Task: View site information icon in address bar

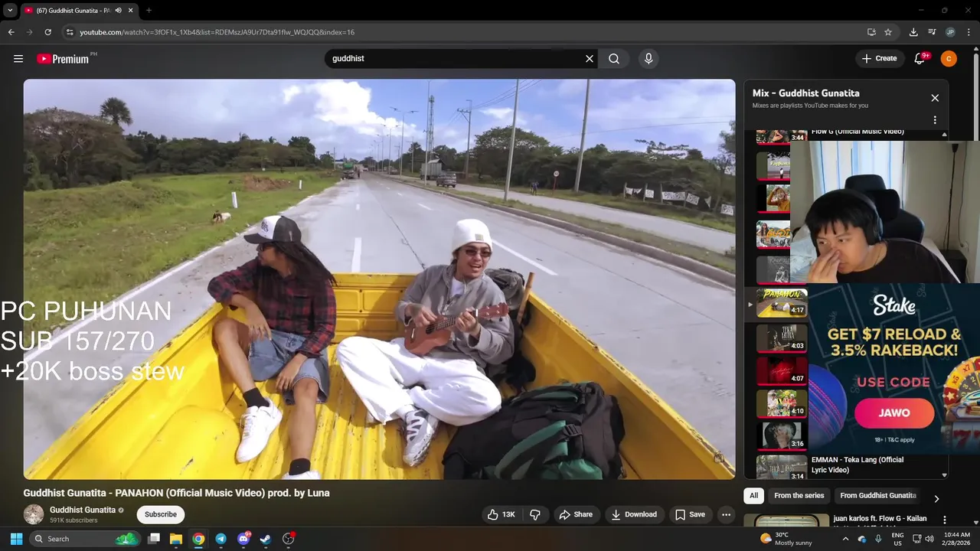Action: pyautogui.click(x=70, y=32)
